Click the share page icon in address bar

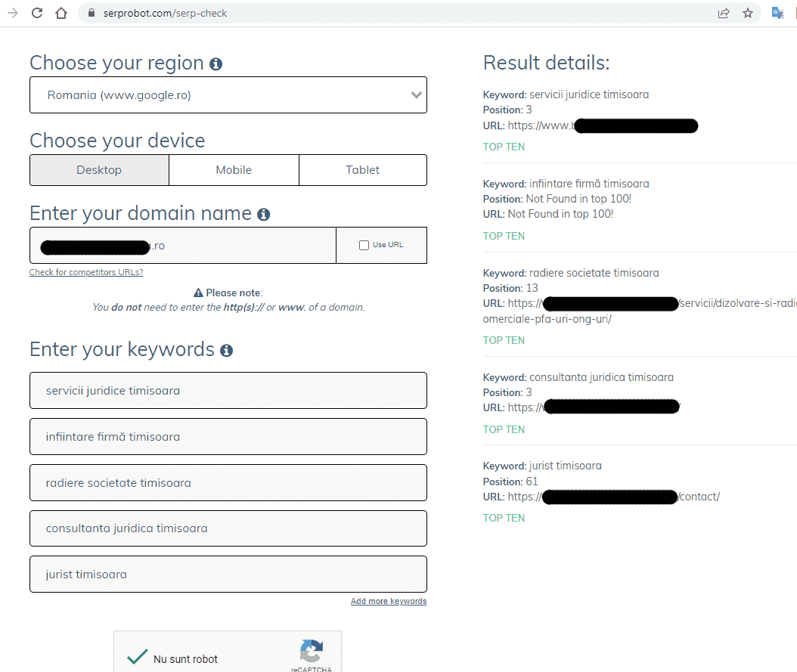pyautogui.click(x=724, y=13)
